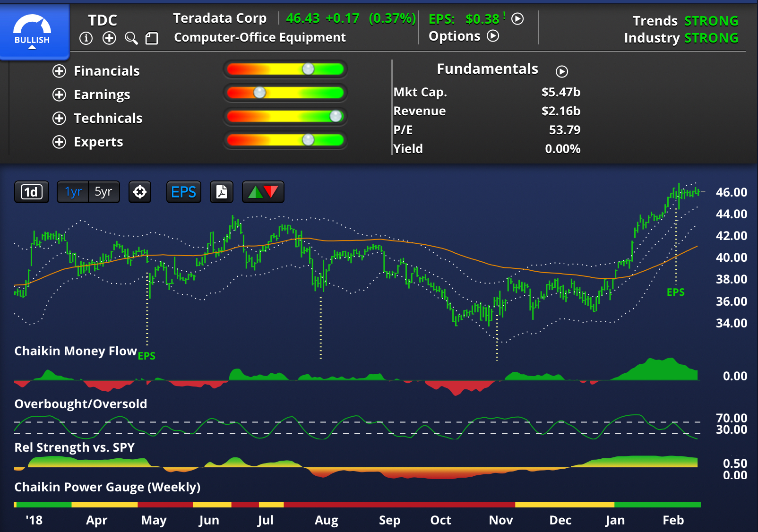The height and width of the screenshot is (532, 758).
Task: Expand the Technicals section
Action: [x=59, y=119]
